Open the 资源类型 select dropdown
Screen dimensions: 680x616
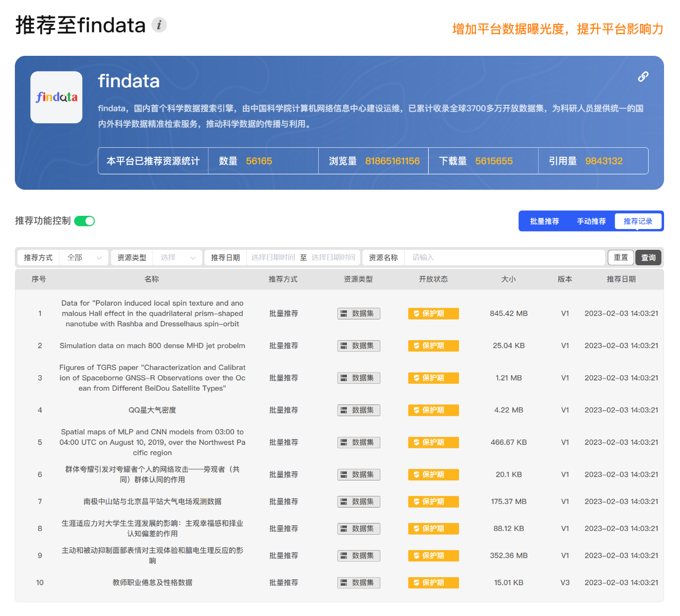tap(178, 258)
